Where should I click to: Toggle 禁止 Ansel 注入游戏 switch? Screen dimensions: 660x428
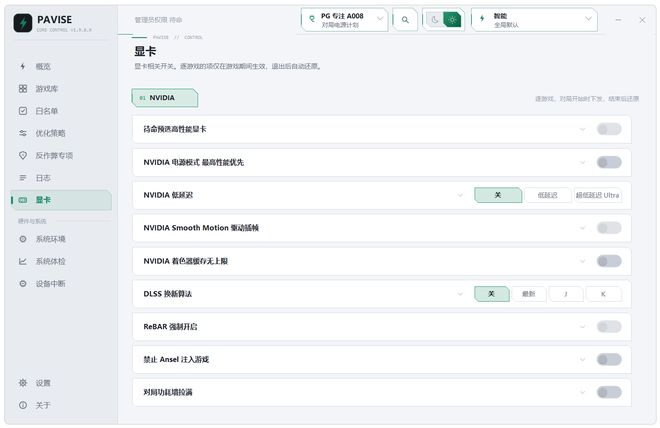coord(609,359)
